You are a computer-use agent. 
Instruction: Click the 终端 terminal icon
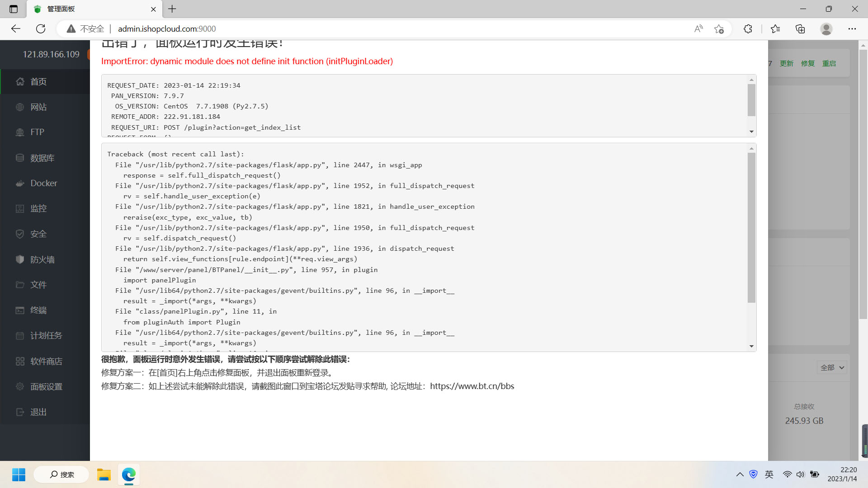[20, 310]
